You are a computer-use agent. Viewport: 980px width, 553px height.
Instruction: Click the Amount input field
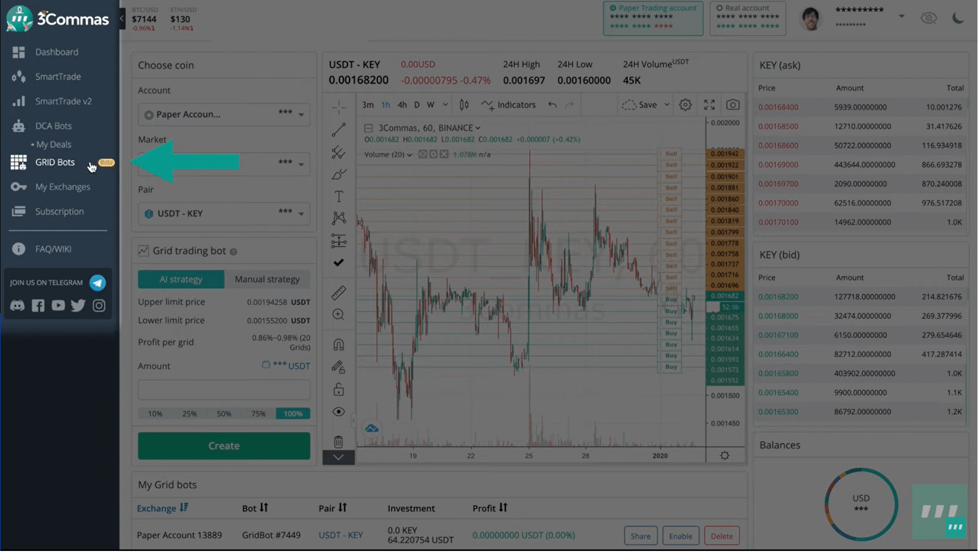[x=224, y=391]
